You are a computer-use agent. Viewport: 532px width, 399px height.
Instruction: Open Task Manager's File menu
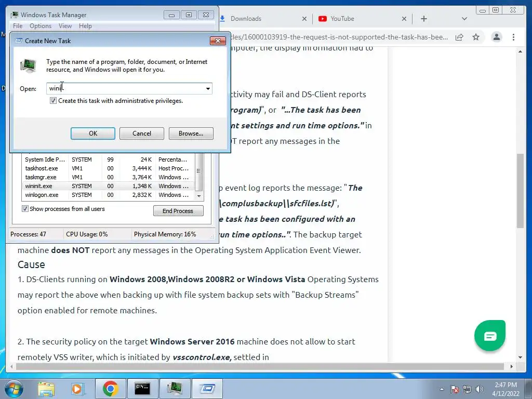point(18,26)
